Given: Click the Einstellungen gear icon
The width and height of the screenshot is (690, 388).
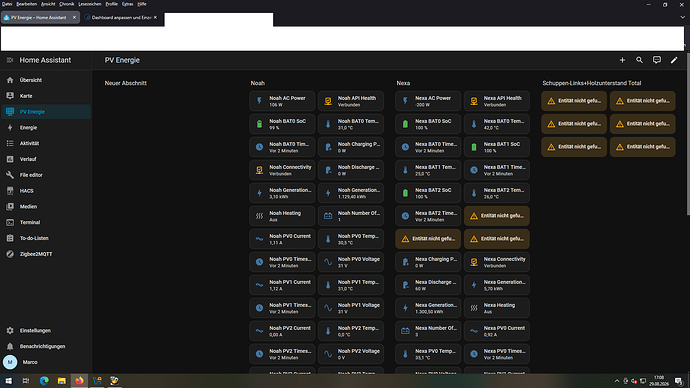Looking at the screenshot, I should (x=10, y=330).
